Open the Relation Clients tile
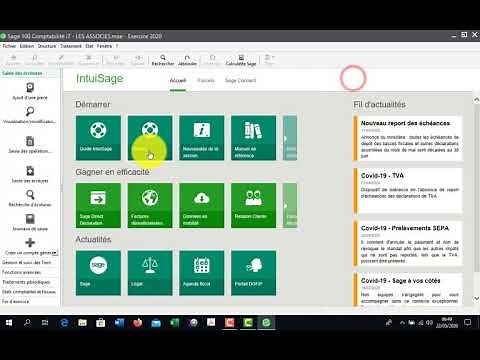Screen dimensions: 480x360 (x=253, y=205)
